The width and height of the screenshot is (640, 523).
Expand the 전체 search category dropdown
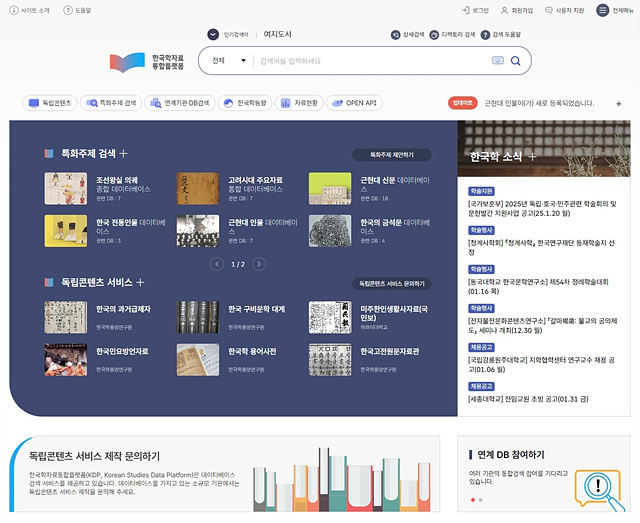click(228, 60)
